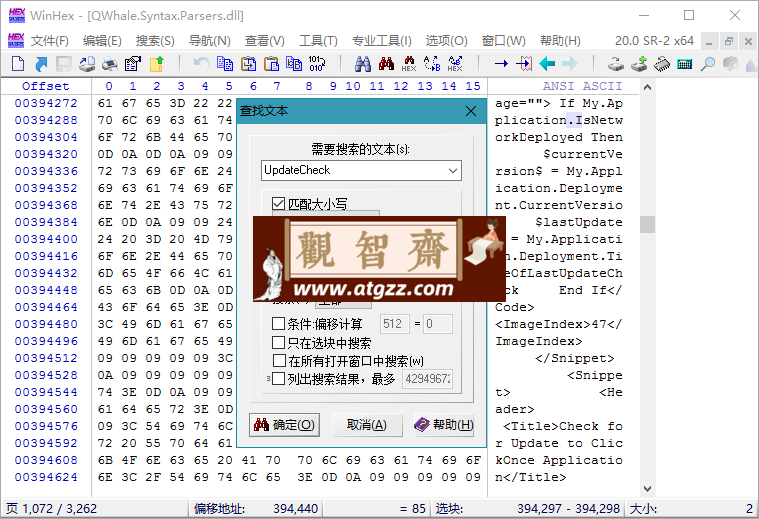Click the 帮助(H) button in dialog

[444, 425]
